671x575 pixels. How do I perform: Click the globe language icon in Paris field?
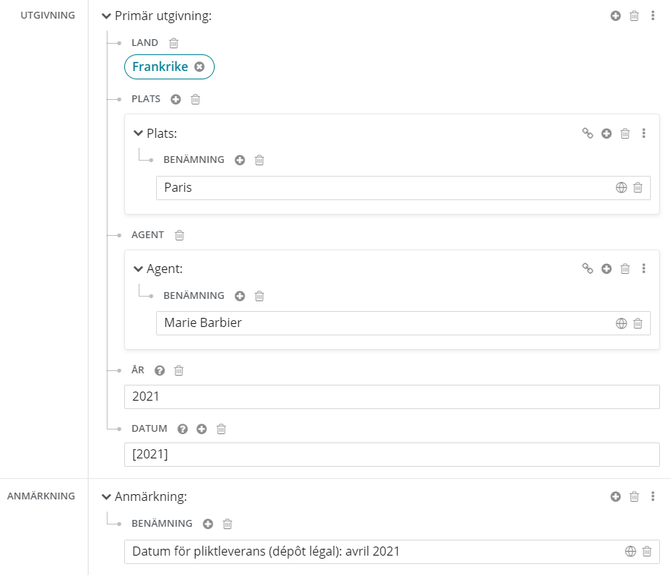pyautogui.click(x=621, y=188)
